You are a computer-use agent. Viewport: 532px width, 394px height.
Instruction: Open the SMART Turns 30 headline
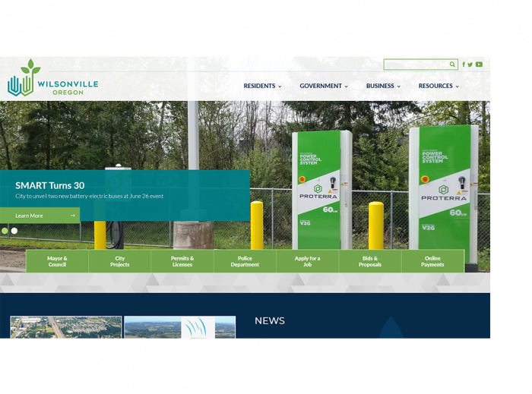click(x=50, y=186)
